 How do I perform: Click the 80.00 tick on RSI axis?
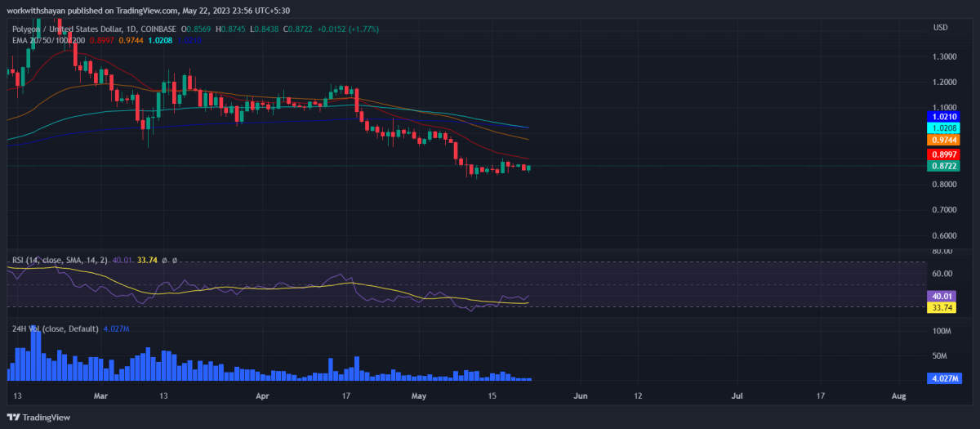942,252
